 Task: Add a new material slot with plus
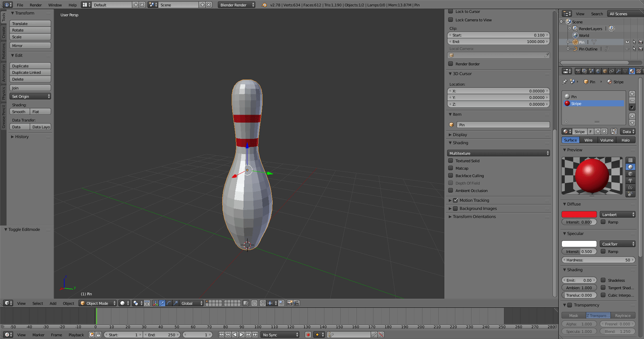[x=632, y=94]
